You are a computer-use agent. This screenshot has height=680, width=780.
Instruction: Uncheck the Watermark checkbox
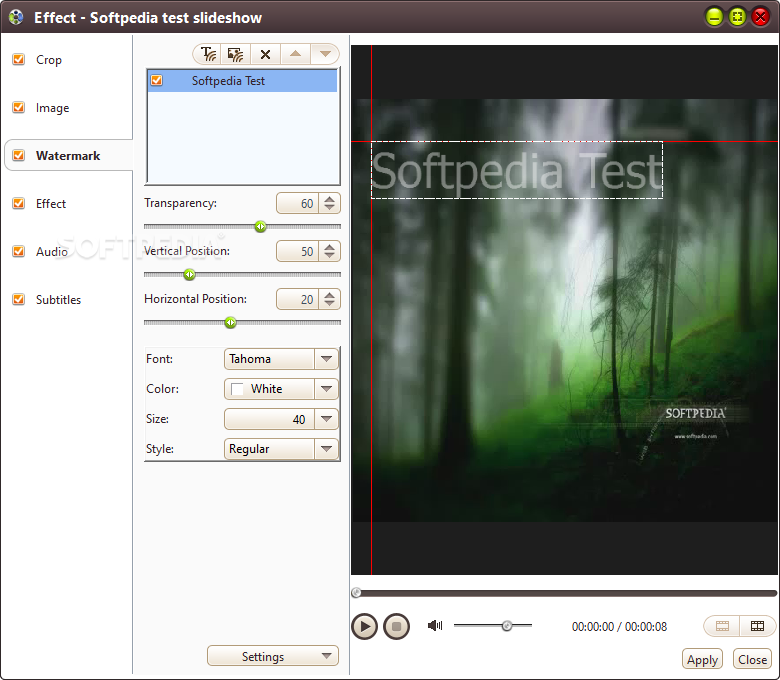[x=18, y=155]
